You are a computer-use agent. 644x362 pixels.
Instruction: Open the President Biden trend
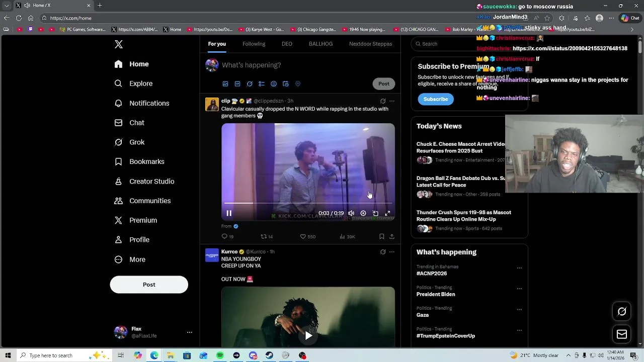pyautogui.click(x=436, y=294)
